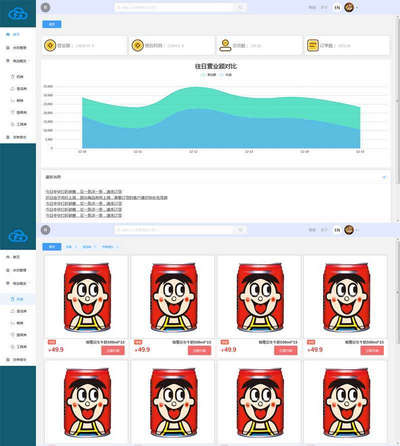Viewport: 400px width, 446px height.
Task: Close the second tab in product view tab bar
Action: [76, 247]
